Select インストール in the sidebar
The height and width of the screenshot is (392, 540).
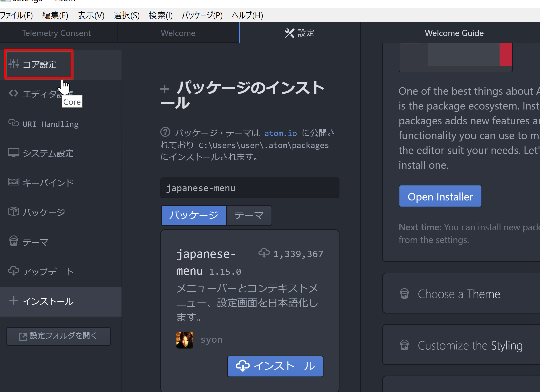(61, 302)
